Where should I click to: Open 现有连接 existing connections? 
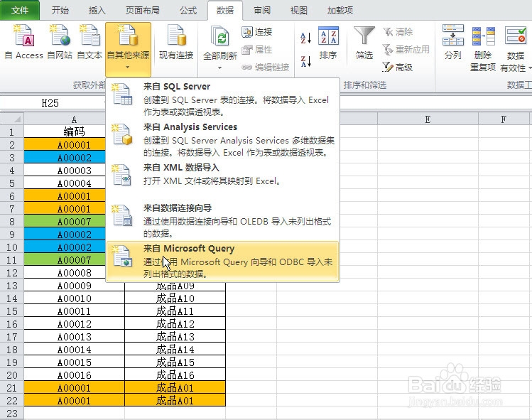[176, 41]
